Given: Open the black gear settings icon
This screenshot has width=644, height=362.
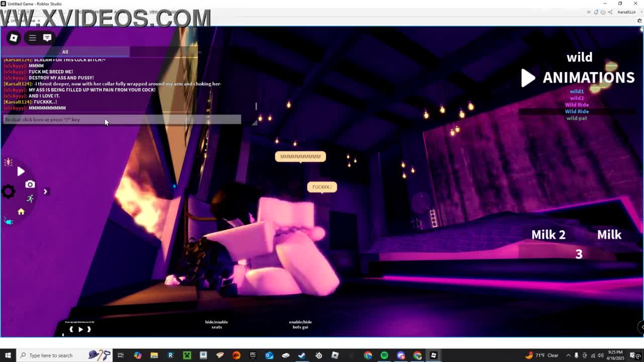Looking at the screenshot, I should click(x=9, y=192).
